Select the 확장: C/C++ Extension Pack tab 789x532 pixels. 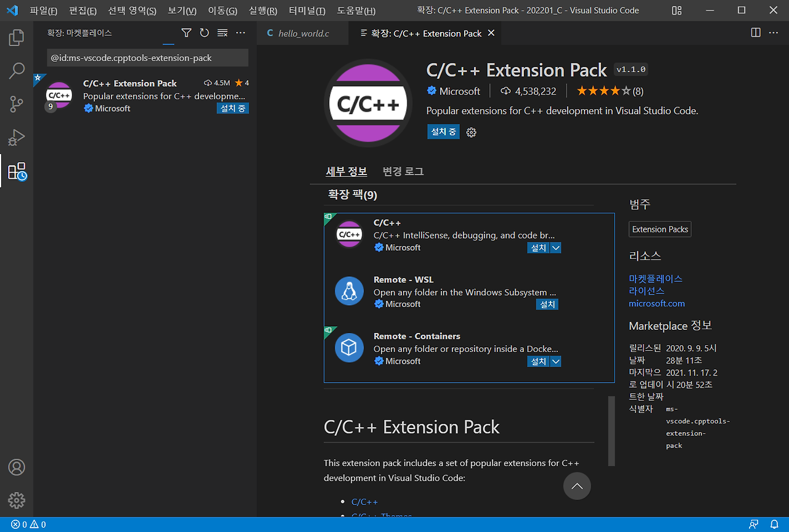click(426, 33)
